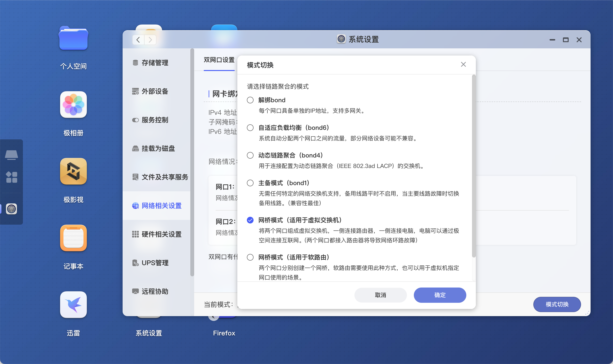Click the 网络相关设置 globe icon
This screenshot has width=613, height=364.
(x=135, y=206)
